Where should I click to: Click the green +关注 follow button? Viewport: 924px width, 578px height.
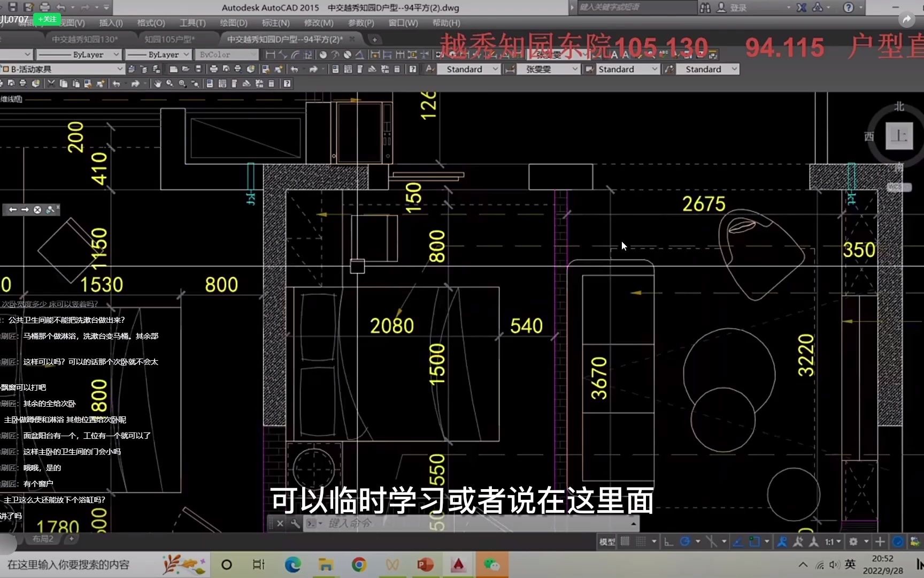[x=47, y=19]
